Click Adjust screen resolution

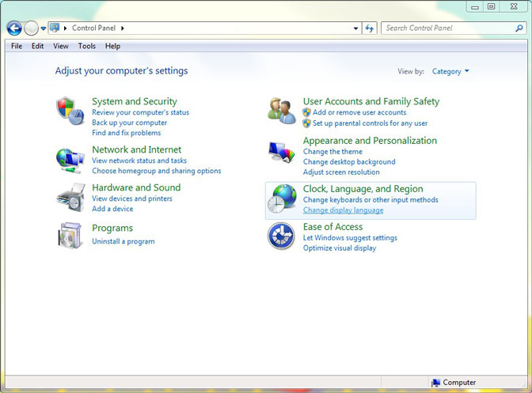click(x=341, y=172)
